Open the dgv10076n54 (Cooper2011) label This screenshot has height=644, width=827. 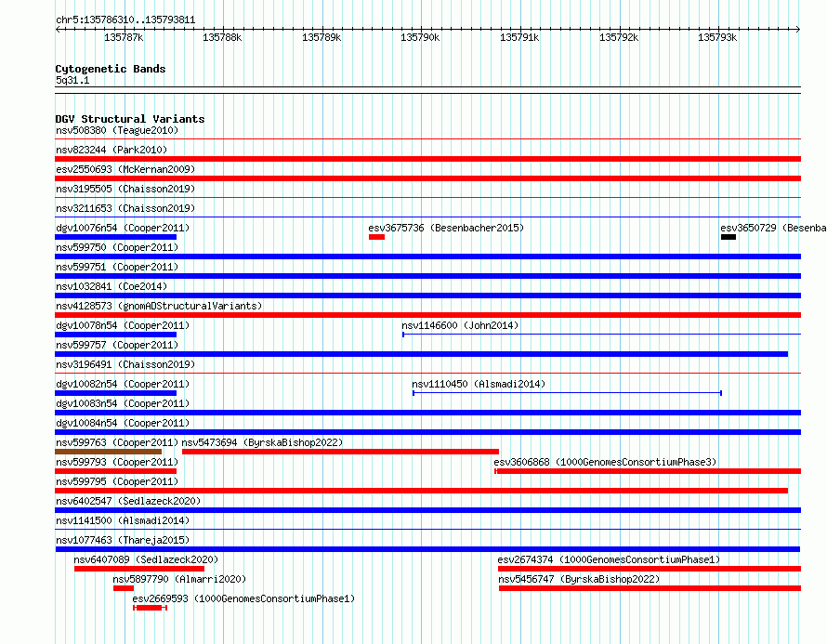click(123, 228)
